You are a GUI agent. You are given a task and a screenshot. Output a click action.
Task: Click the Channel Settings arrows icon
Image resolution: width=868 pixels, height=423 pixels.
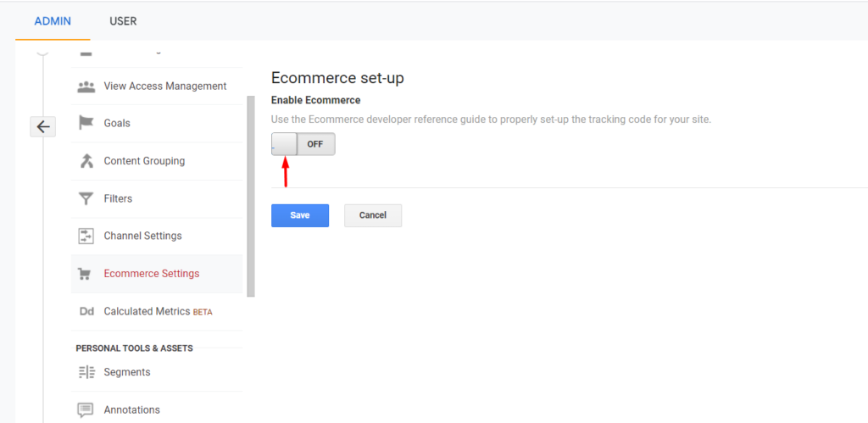tap(86, 236)
